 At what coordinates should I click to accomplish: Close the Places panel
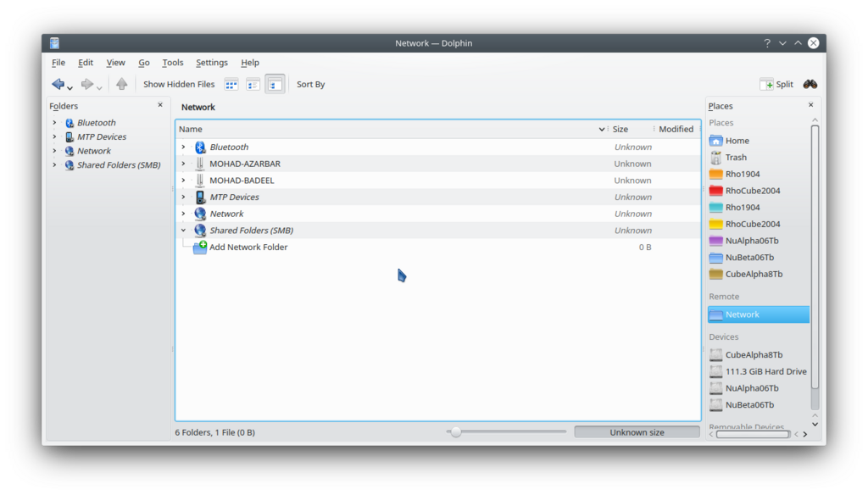tap(811, 104)
